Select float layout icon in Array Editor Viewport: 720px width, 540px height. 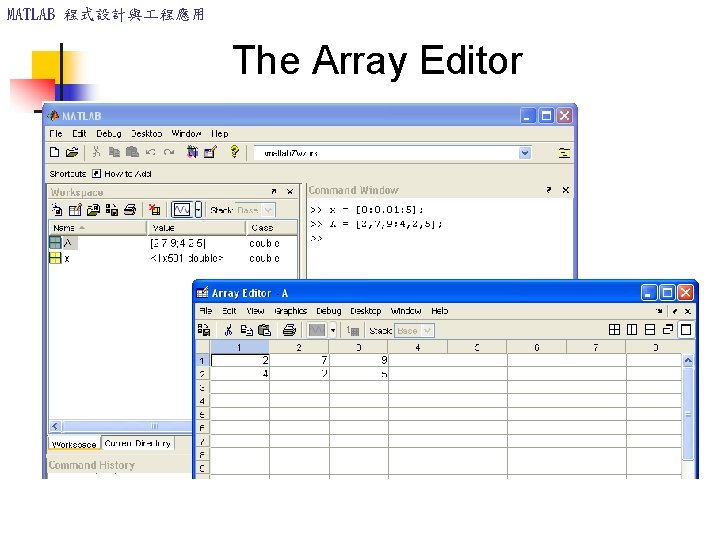(x=668, y=329)
